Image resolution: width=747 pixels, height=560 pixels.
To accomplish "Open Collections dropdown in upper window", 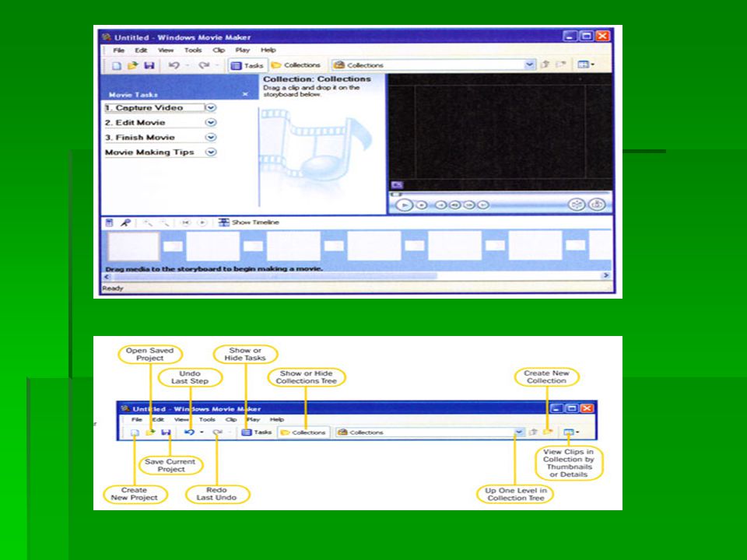I will point(529,65).
